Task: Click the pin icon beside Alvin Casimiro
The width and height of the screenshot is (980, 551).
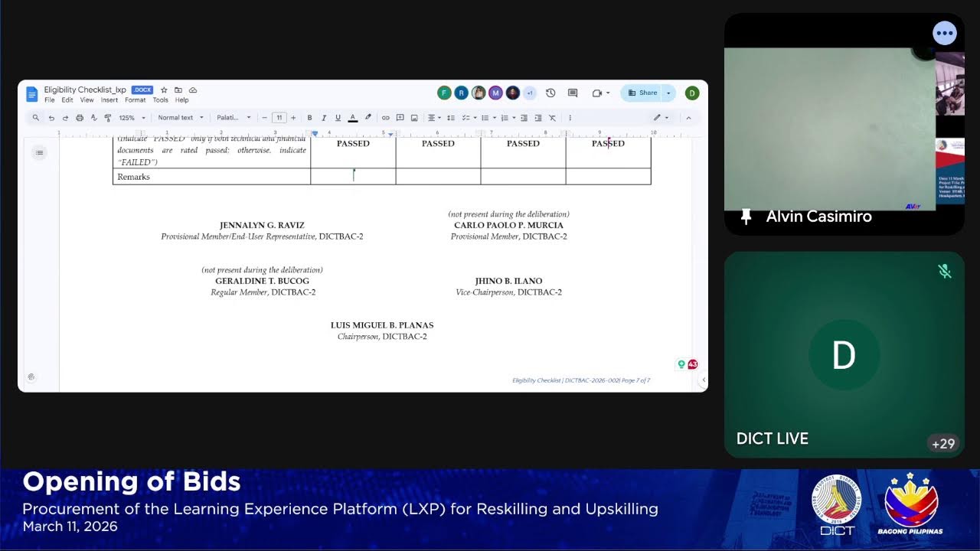Action: (746, 217)
